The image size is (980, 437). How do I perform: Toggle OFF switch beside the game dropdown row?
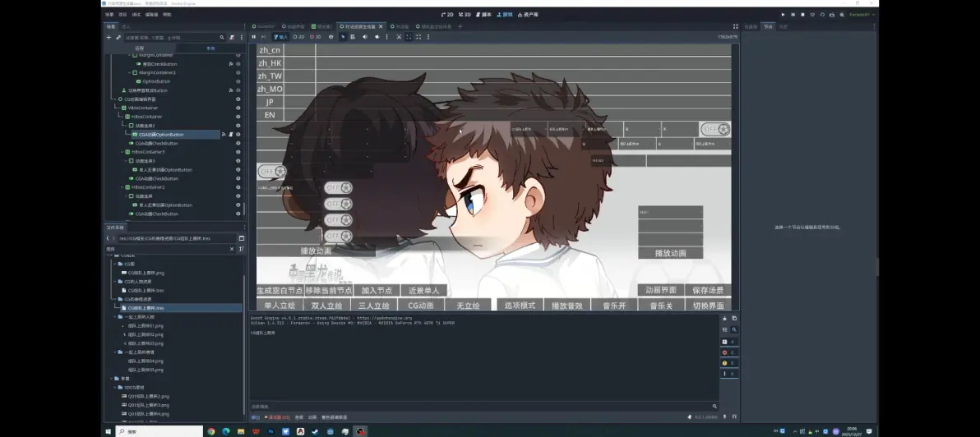[715, 129]
